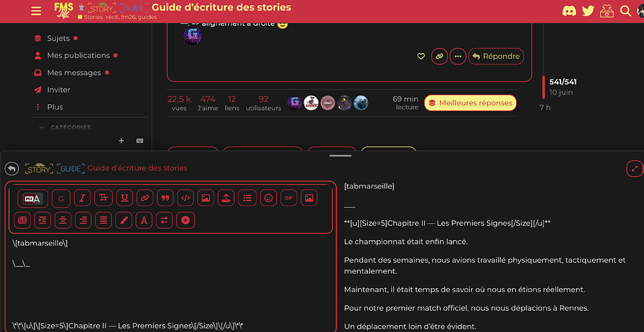Click the sidebar plus add button

click(121, 141)
